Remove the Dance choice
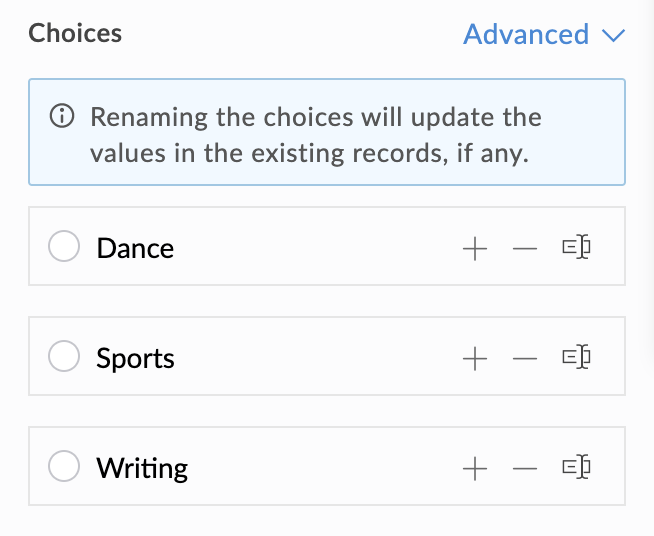This screenshot has height=536, width=654. tap(524, 248)
